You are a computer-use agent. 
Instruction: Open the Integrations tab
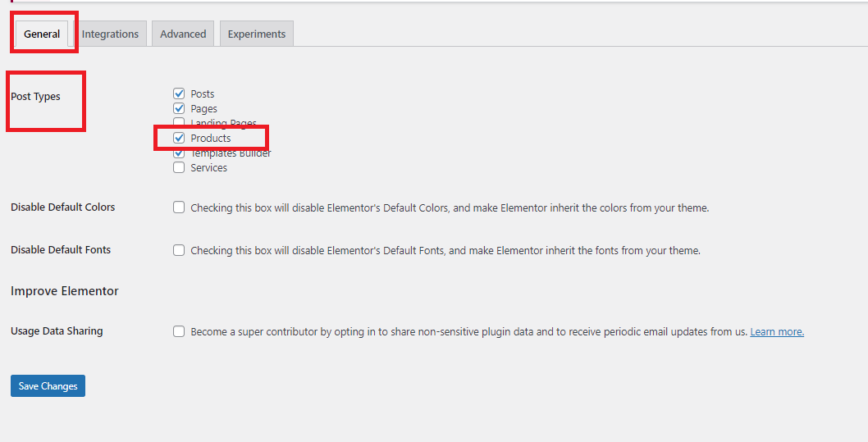110,34
